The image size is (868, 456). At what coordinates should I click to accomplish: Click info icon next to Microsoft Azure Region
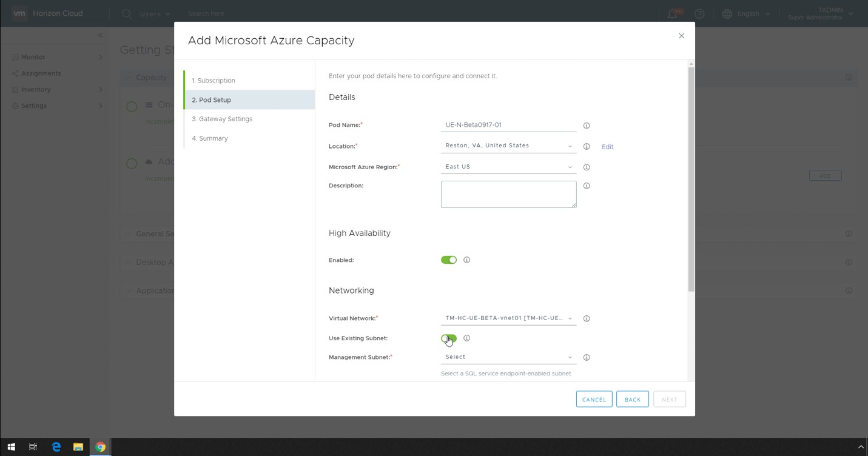tap(587, 167)
